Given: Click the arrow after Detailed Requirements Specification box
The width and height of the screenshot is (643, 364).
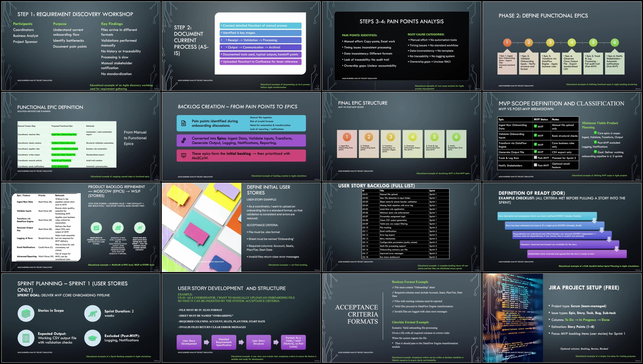Looking at the screenshot, I should tap(241, 342).
